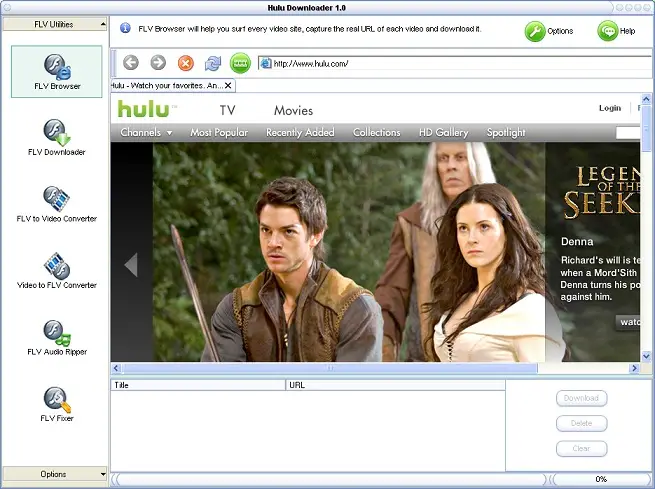
Task: Click the watch button on the banner
Action: tap(628, 322)
